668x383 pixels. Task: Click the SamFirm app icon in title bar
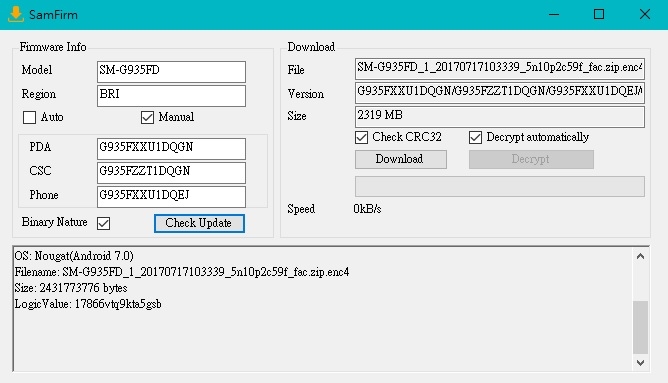pos(16,14)
